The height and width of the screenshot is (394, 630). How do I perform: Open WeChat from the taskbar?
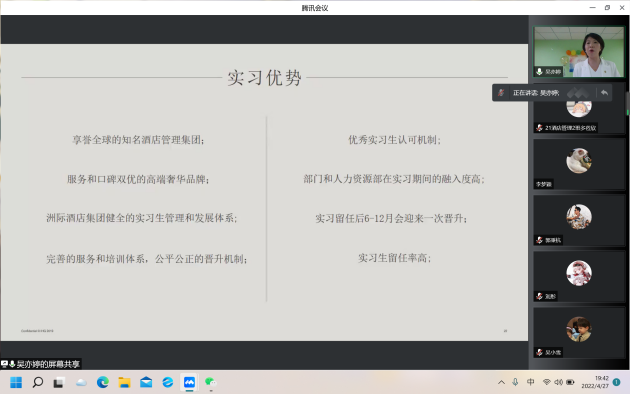tap(211, 382)
